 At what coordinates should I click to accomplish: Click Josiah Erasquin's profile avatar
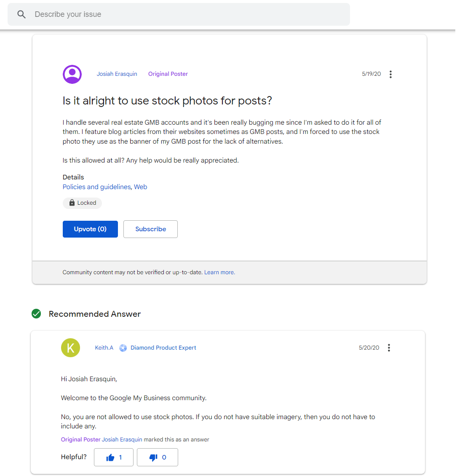tap(72, 74)
